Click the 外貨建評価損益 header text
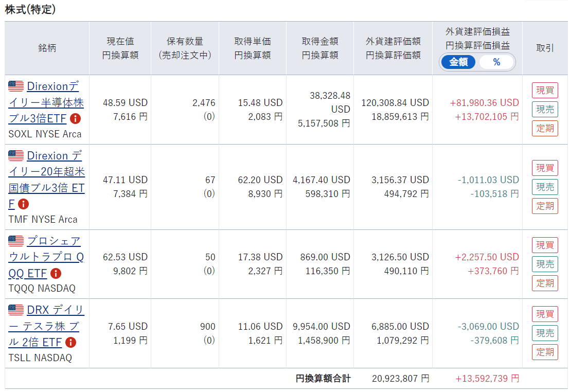Screen dimensions: 570x392 [x=478, y=32]
